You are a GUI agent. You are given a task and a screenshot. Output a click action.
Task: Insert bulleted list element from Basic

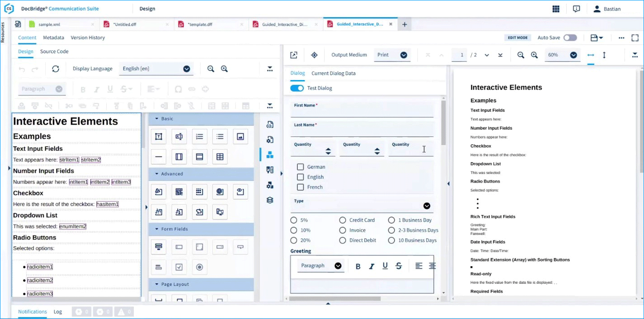click(x=220, y=136)
